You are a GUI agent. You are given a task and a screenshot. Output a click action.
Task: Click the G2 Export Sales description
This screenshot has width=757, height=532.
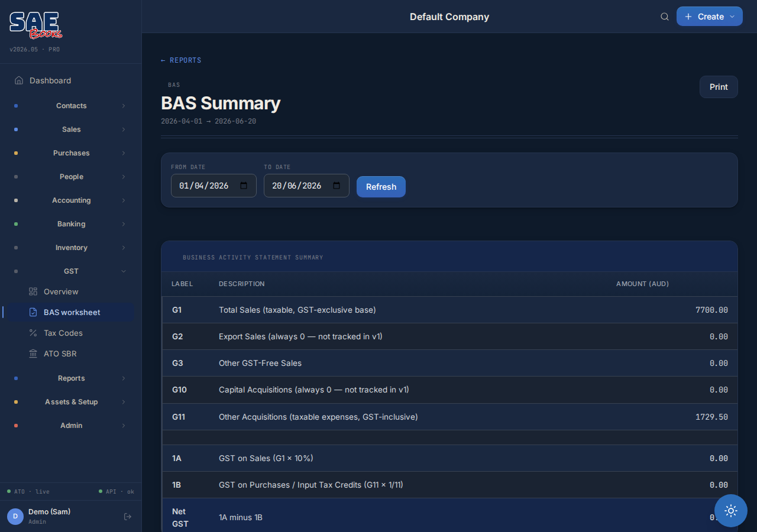[300, 336]
